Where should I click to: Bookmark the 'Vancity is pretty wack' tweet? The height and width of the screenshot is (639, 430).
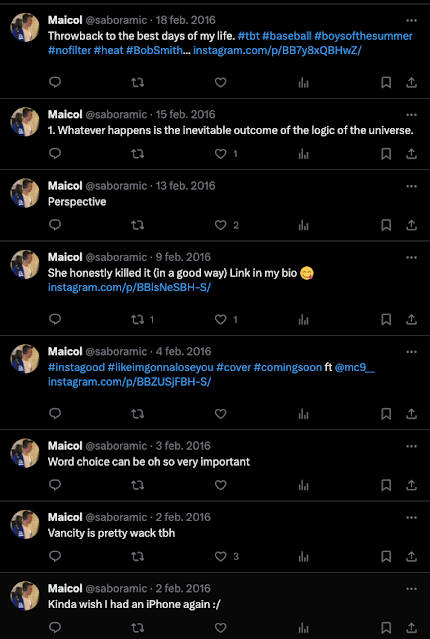(x=386, y=556)
